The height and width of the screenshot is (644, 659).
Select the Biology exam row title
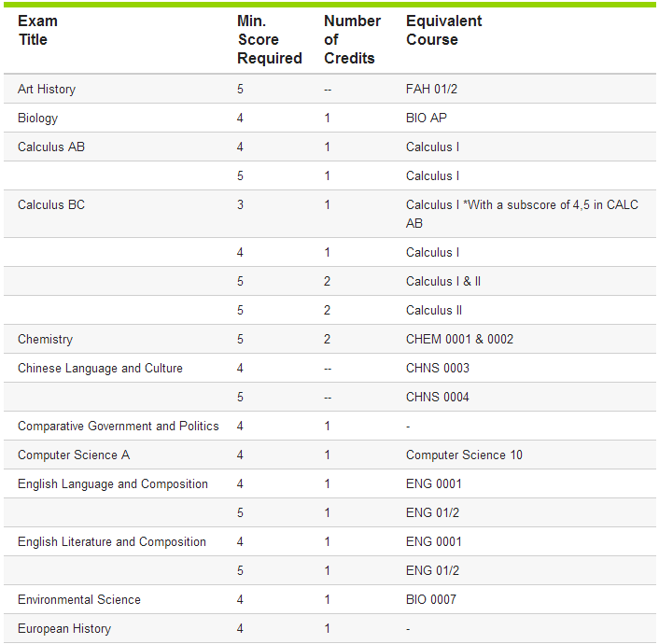(x=38, y=119)
